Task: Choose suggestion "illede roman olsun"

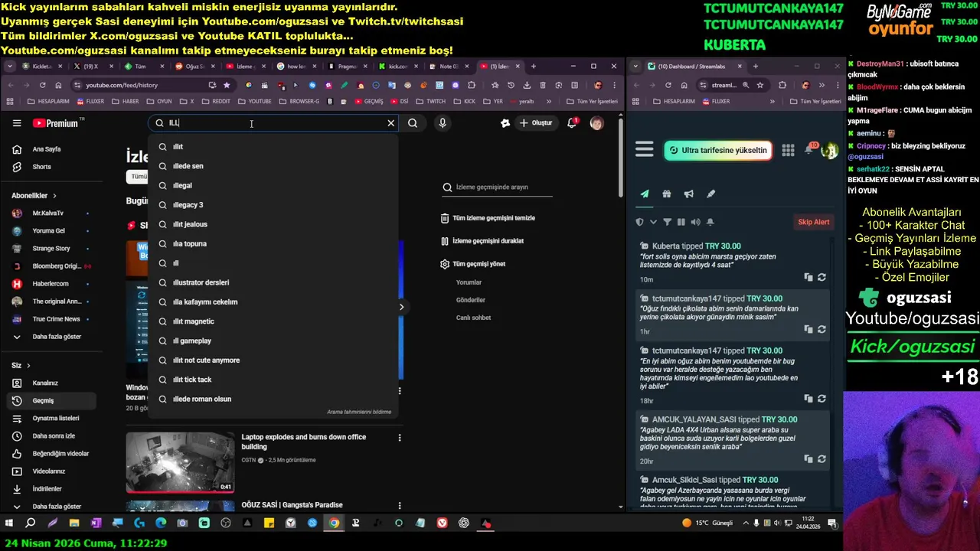Action: point(273,399)
